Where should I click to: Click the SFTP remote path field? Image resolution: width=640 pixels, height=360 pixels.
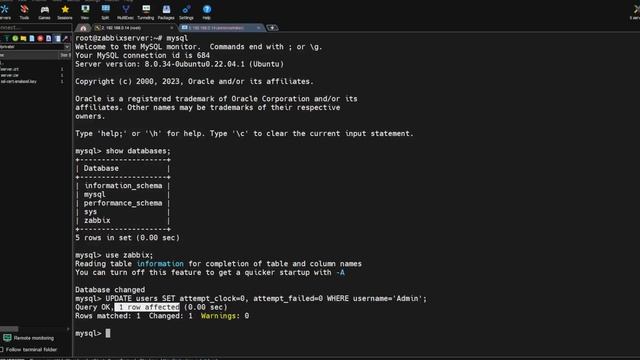click(32, 47)
